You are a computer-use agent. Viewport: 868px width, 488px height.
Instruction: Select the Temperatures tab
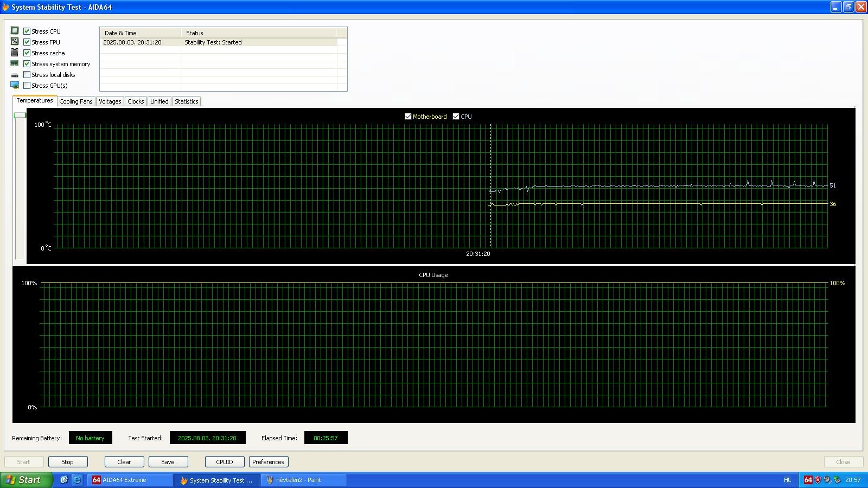pos(35,100)
